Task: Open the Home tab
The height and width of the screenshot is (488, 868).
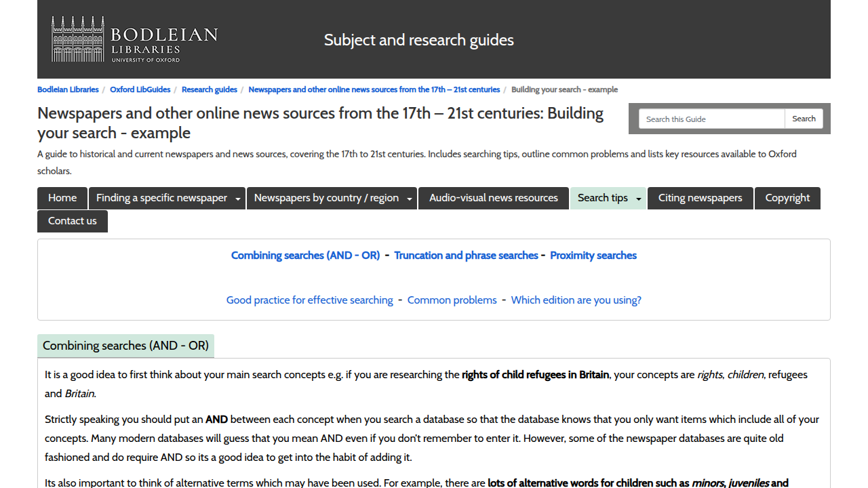Action: (62, 198)
